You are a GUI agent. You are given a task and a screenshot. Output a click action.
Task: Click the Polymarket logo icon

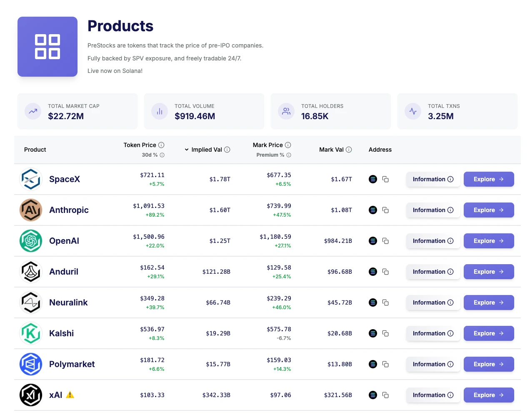click(30, 364)
